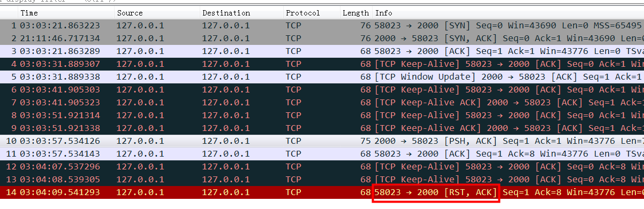Select Keep-Alive packet at 03:03:31.889307
The image size is (644, 209).
[322, 64]
